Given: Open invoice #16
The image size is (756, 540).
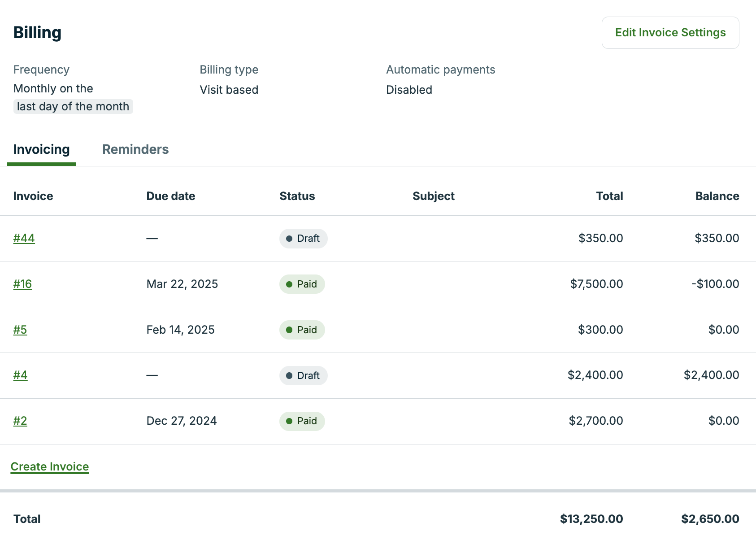Looking at the screenshot, I should pyautogui.click(x=22, y=284).
